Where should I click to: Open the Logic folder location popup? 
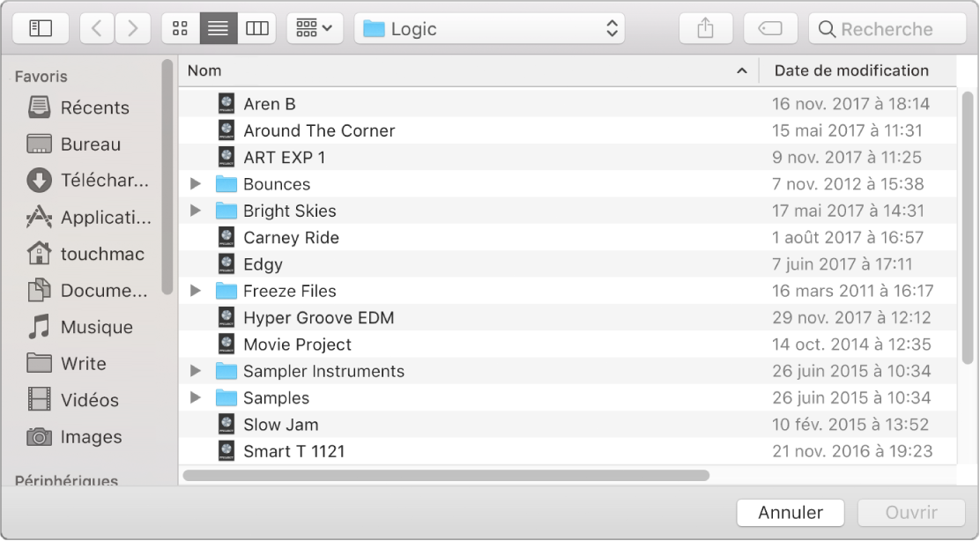pyautogui.click(x=489, y=29)
